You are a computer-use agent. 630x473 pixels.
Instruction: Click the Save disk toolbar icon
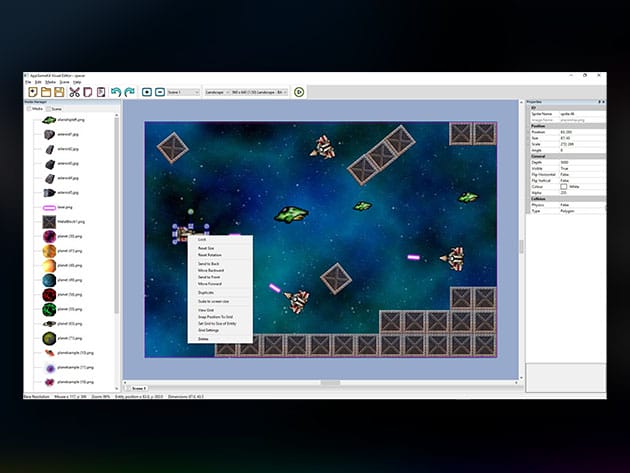tap(59, 92)
